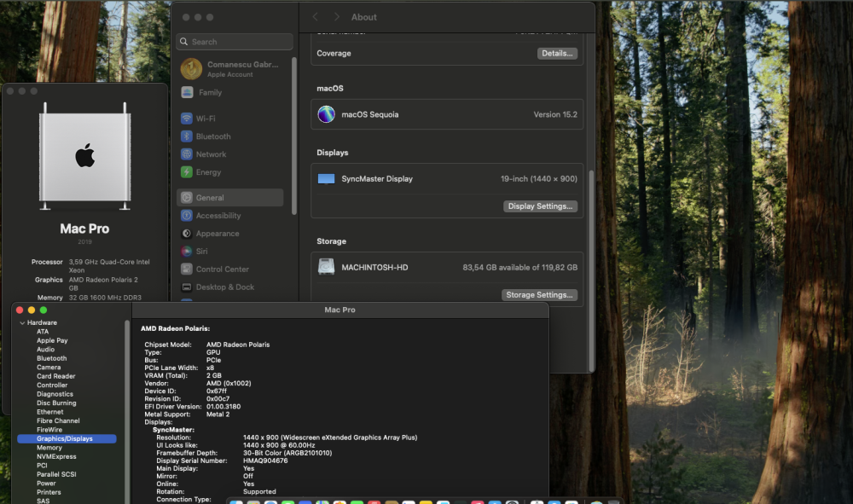Screen dimensions: 853x504
Task: Open Accessibility icon in sidebar
Action: pos(187,216)
